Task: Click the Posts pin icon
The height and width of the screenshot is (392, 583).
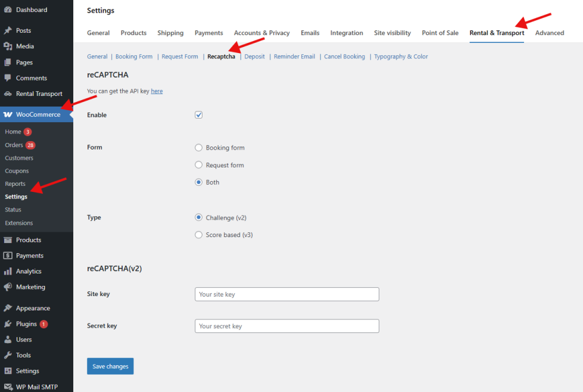Action: pos(8,30)
